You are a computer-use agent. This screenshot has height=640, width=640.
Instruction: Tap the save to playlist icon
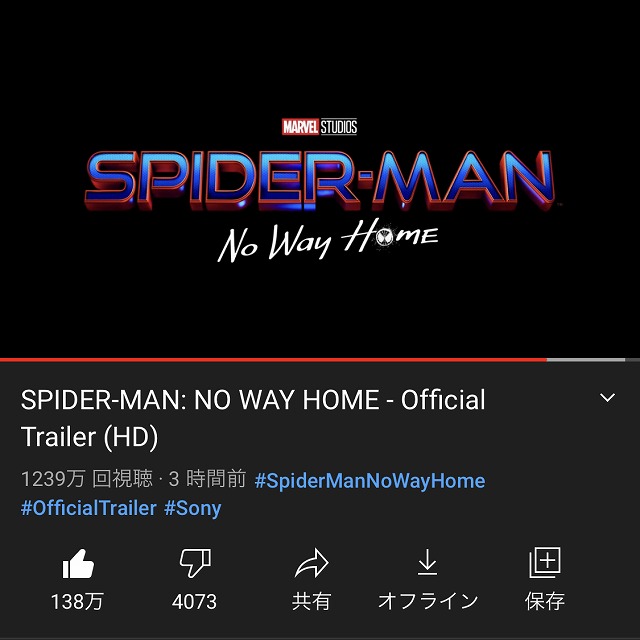pyautogui.click(x=545, y=562)
